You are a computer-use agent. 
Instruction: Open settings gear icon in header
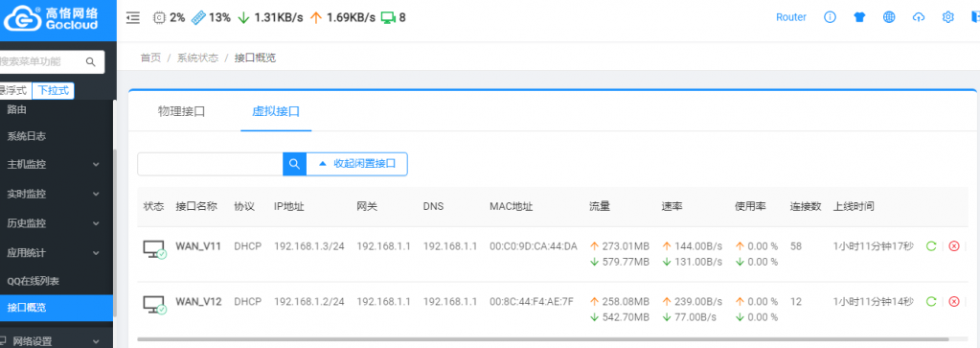[x=947, y=17]
